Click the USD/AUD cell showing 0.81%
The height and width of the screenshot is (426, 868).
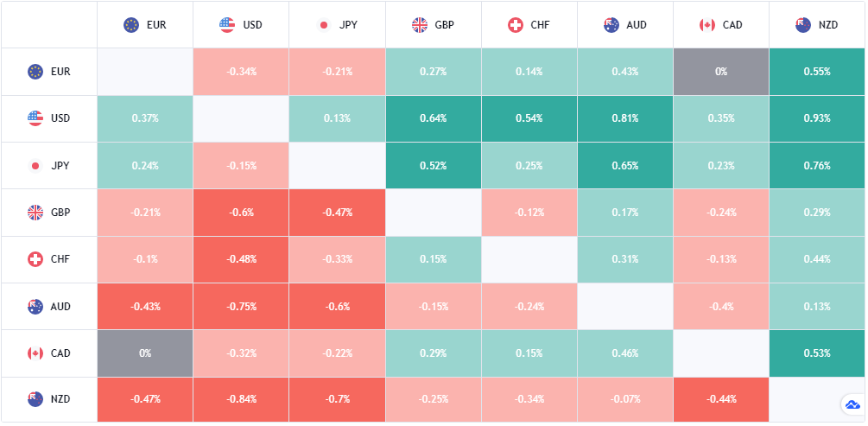(624, 118)
